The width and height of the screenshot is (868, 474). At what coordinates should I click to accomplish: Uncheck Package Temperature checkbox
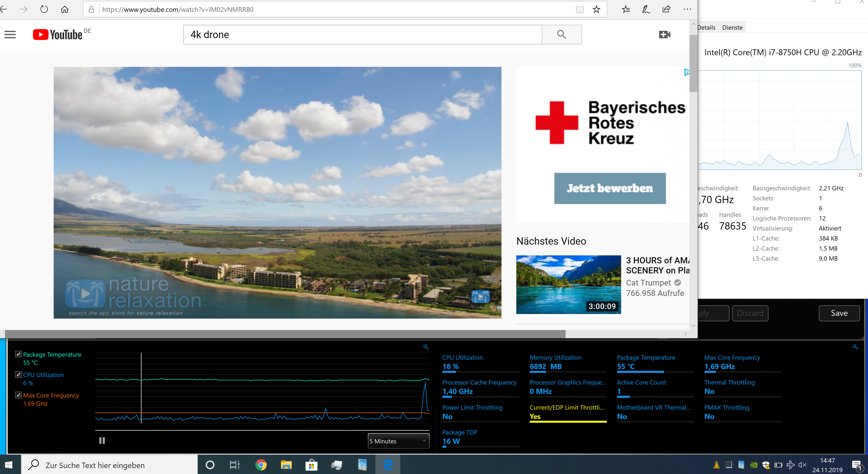(x=18, y=354)
